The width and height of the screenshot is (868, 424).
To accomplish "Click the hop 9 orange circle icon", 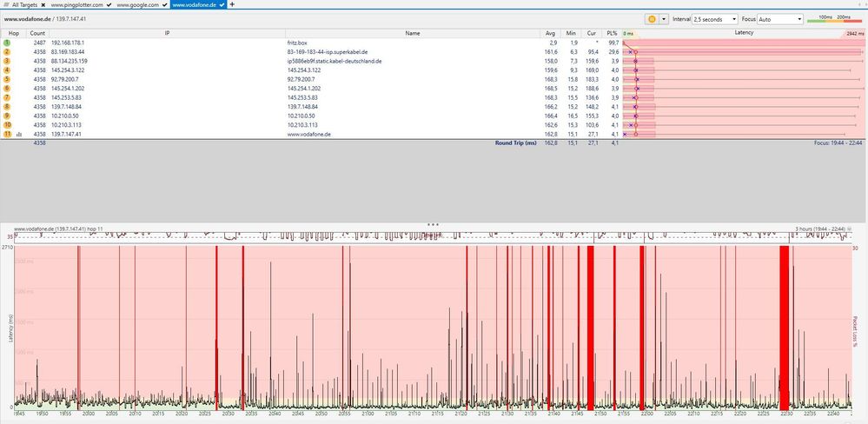I will click(7, 116).
